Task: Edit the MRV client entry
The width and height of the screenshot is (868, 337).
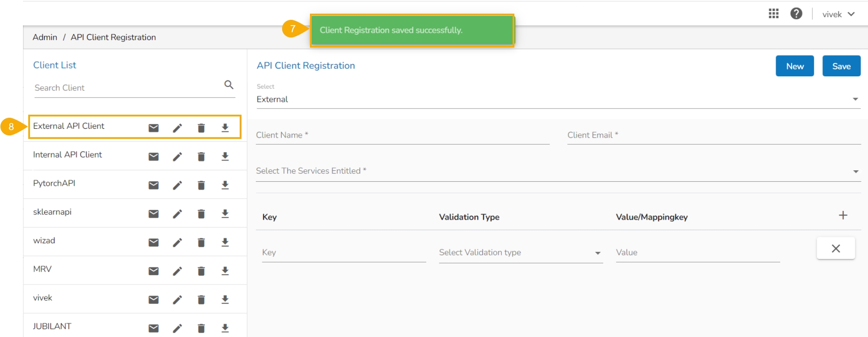Action: 177,271
